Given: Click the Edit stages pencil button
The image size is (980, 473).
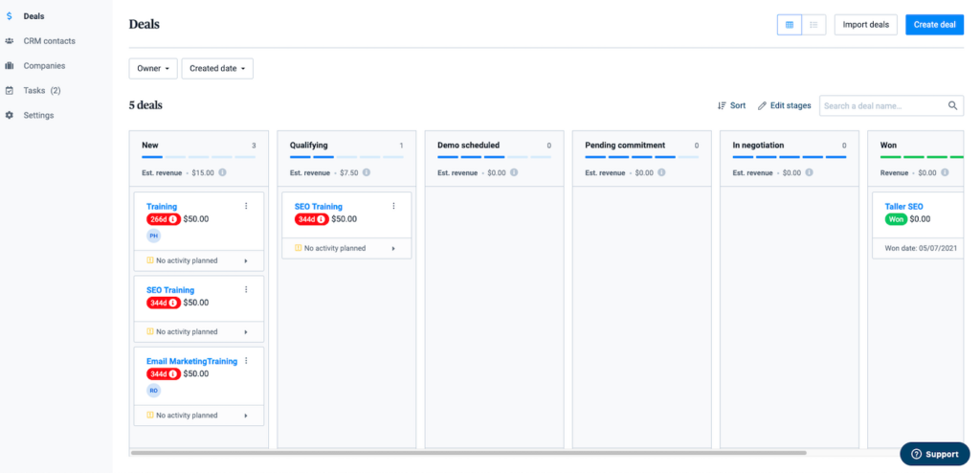Looking at the screenshot, I should [784, 105].
